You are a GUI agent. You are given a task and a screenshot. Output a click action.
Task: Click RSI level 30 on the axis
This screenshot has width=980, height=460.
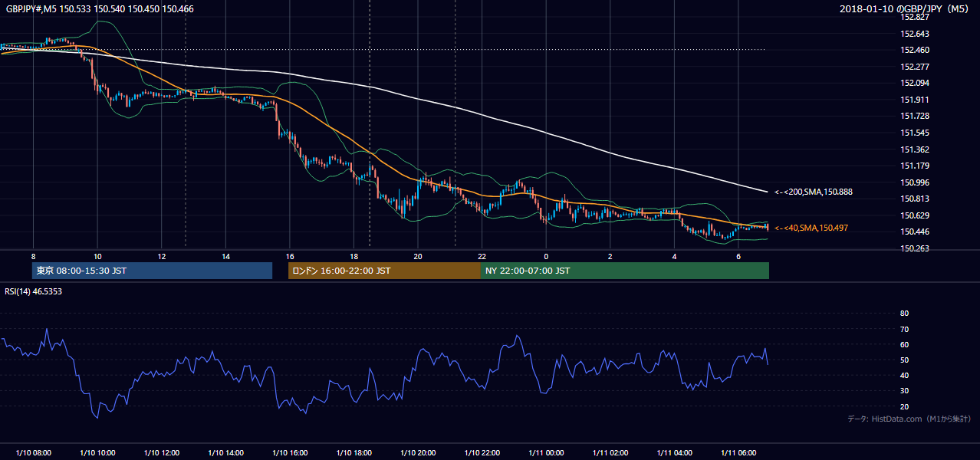coord(904,391)
